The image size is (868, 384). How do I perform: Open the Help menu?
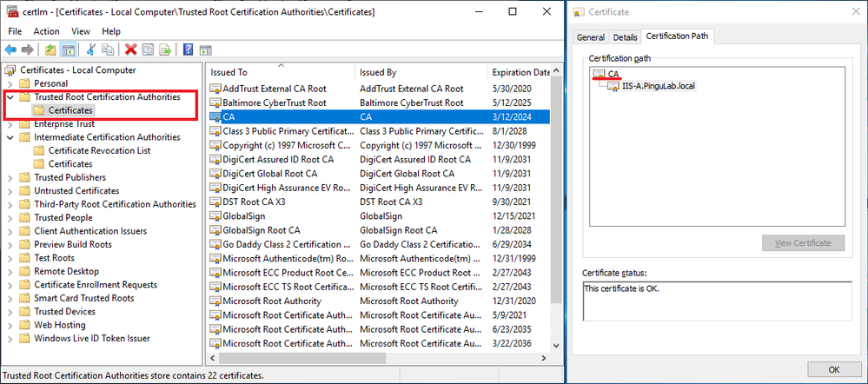click(x=111, y=31)
